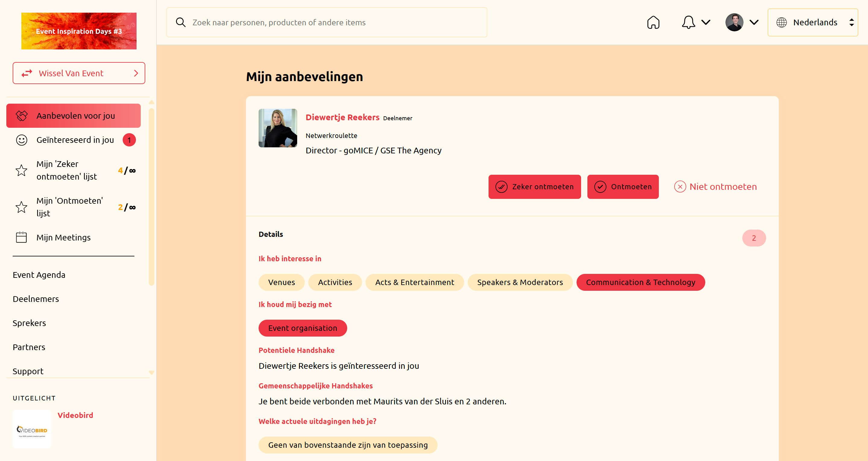Toggle the Event organisation tag
Image resolution: width=868 pixels, height=461 pixels.
[302, 328]
